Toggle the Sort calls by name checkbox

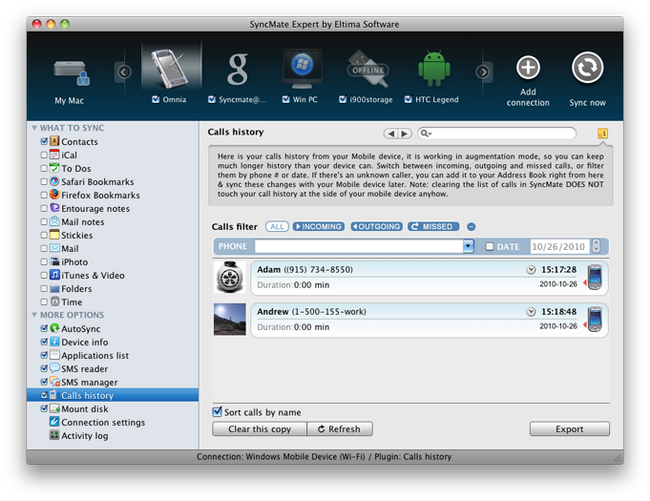[x=217, y=412]
